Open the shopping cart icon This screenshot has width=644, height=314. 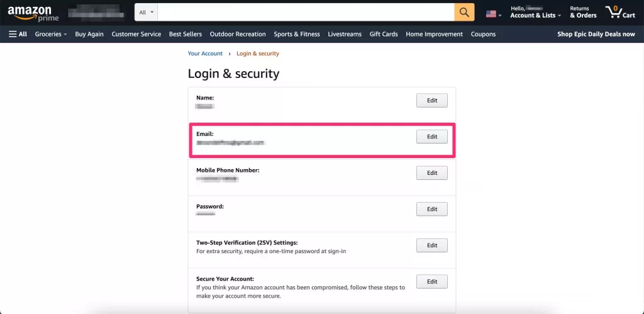(619, 12)
